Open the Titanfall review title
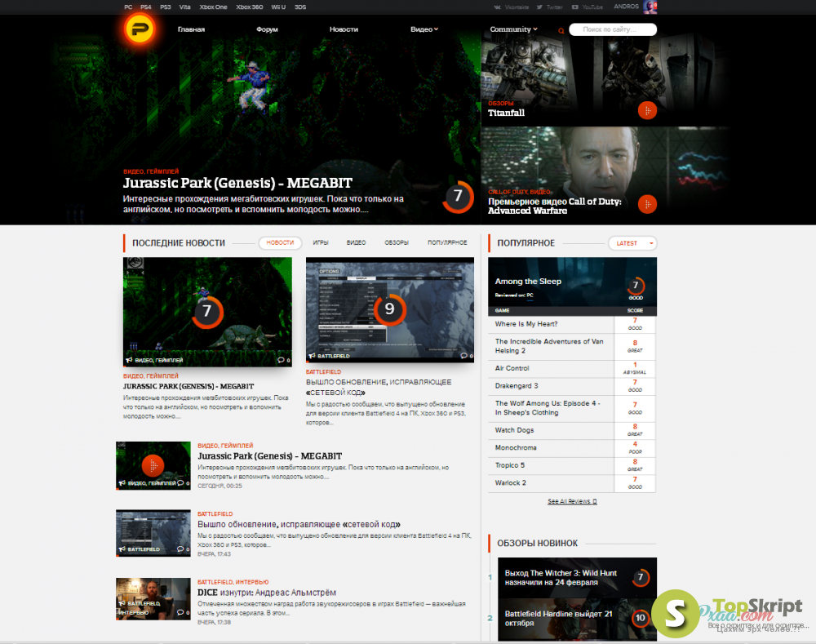 [x=507, y=113]
